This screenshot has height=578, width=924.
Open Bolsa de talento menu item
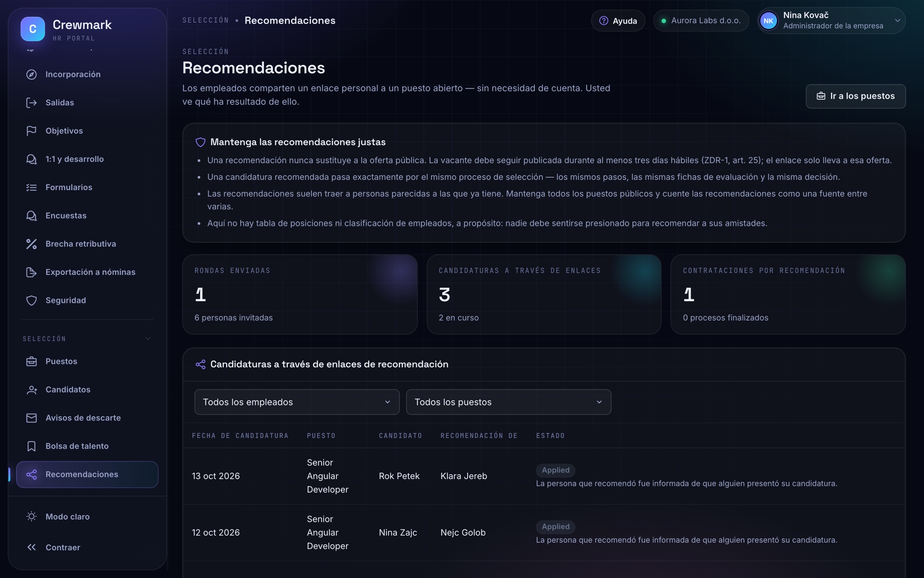[x=87, y=446]
